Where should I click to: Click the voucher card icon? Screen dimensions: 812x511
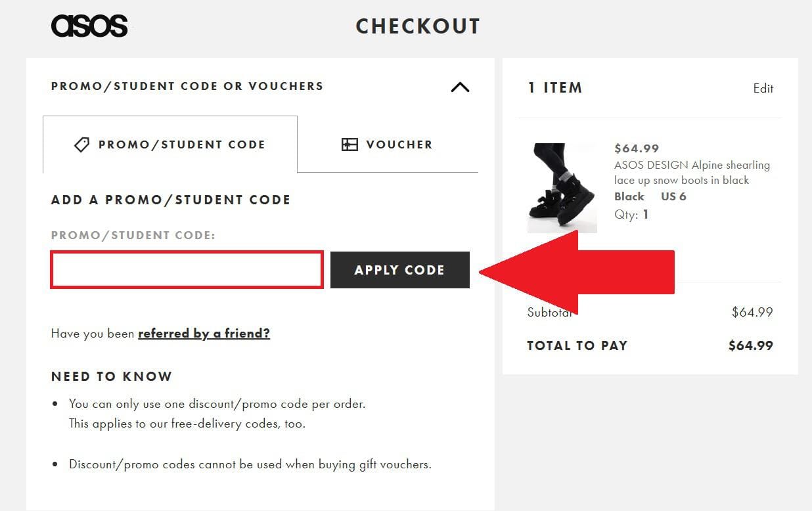tap(349, 144)
